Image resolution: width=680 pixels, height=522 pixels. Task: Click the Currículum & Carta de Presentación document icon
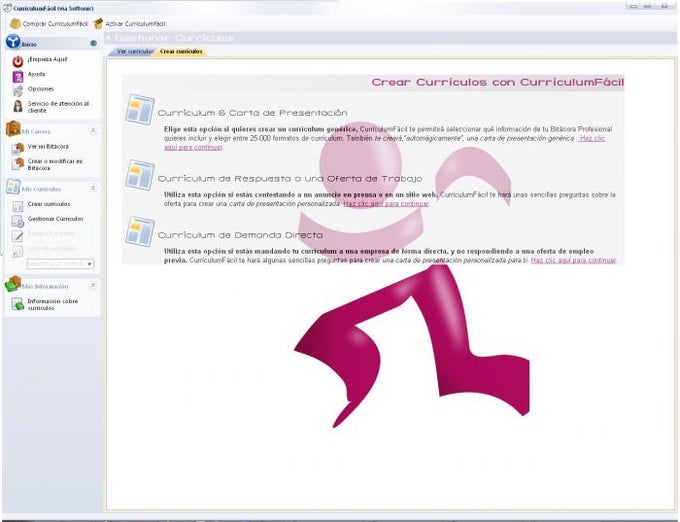pyautogui.click(x=140, y=110)
